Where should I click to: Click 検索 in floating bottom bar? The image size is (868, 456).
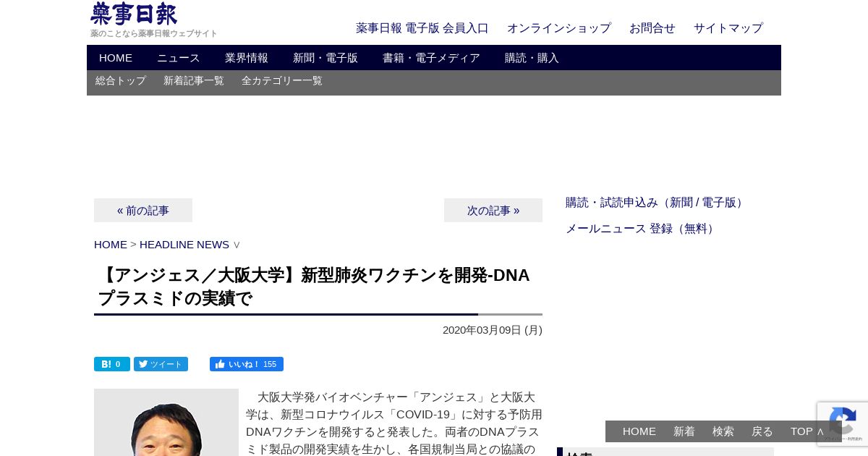pyautogui.click(x=723, y=431)
